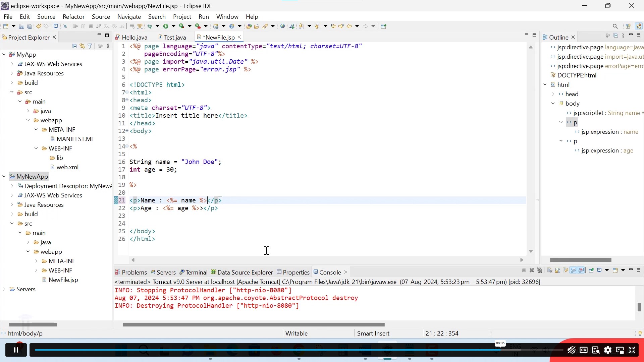This screenshot has height=362, width=644.
Task: Clear the Console output
Action: (550, 270)
